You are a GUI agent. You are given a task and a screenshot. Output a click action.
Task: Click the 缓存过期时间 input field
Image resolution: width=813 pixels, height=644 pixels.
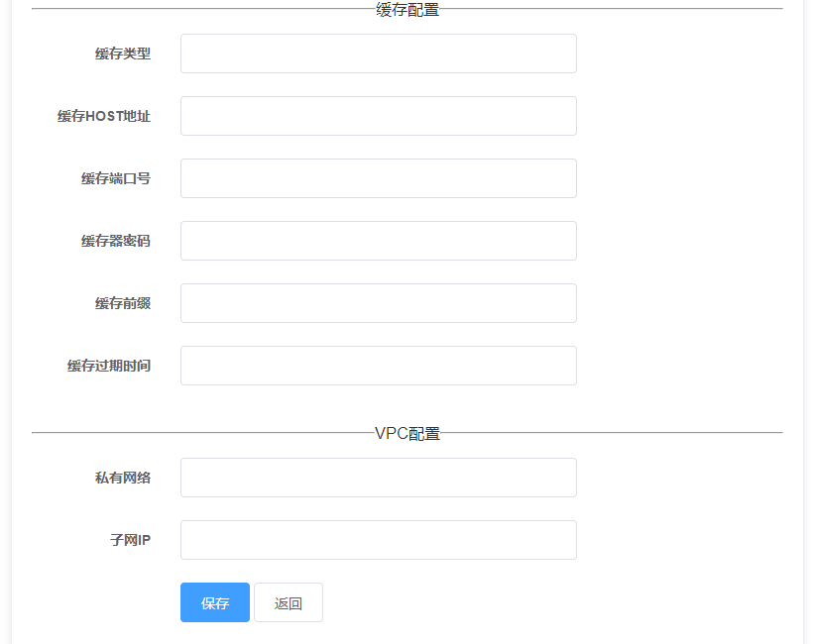(x=379, y=366)
